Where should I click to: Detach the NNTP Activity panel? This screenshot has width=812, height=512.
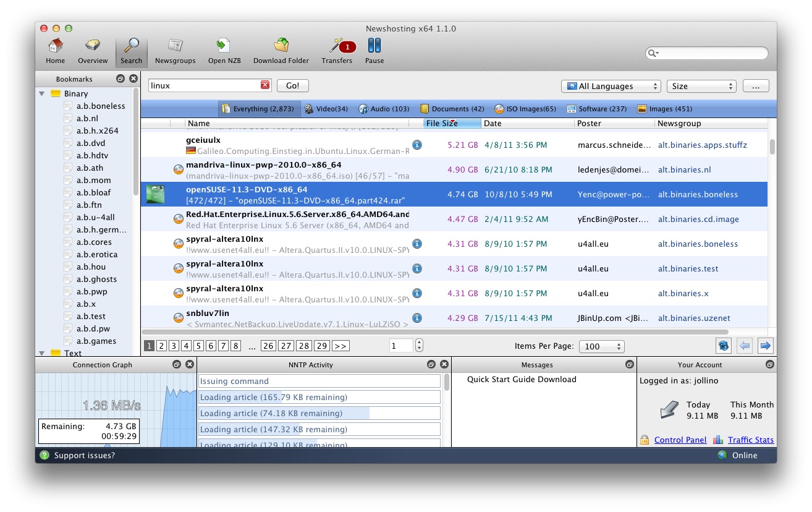point(431,365)
